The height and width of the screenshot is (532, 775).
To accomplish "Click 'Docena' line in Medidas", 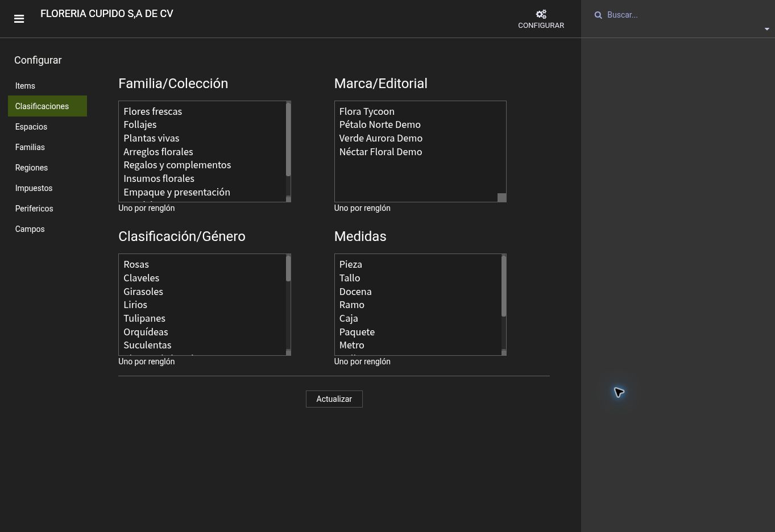I will click(355, 292).
